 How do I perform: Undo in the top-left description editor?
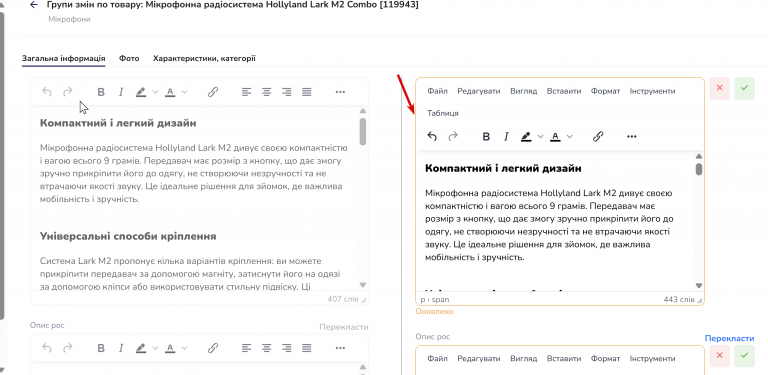click(x=47, y=92)
